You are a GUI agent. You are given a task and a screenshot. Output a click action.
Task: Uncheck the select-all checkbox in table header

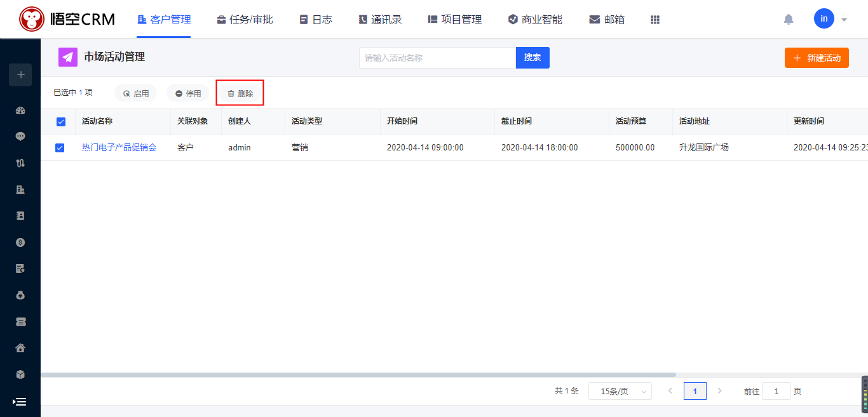61,122
